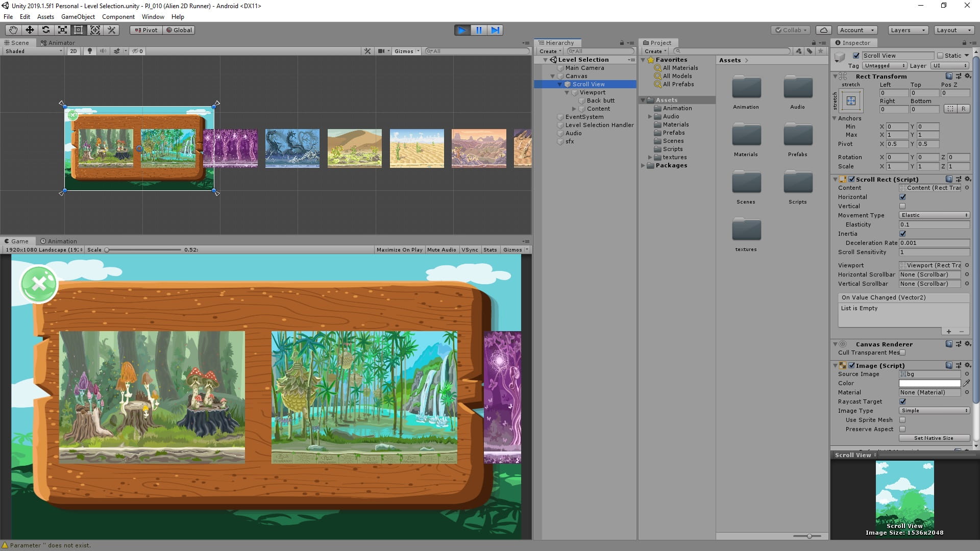Open scene component tools icon
This screenshot has width=980, height=551.
click(367, 51)
